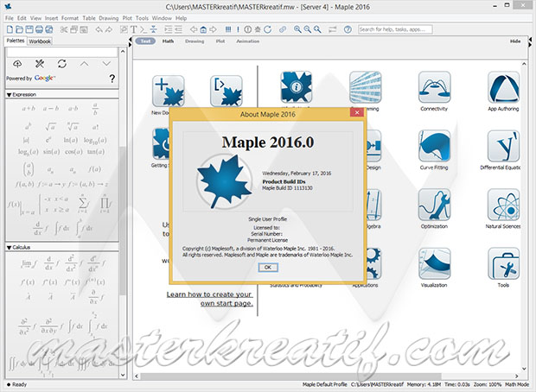This screenshot has width=536, height=392.
Task: Hide the context toolbar via Hide
Action: 515,41
